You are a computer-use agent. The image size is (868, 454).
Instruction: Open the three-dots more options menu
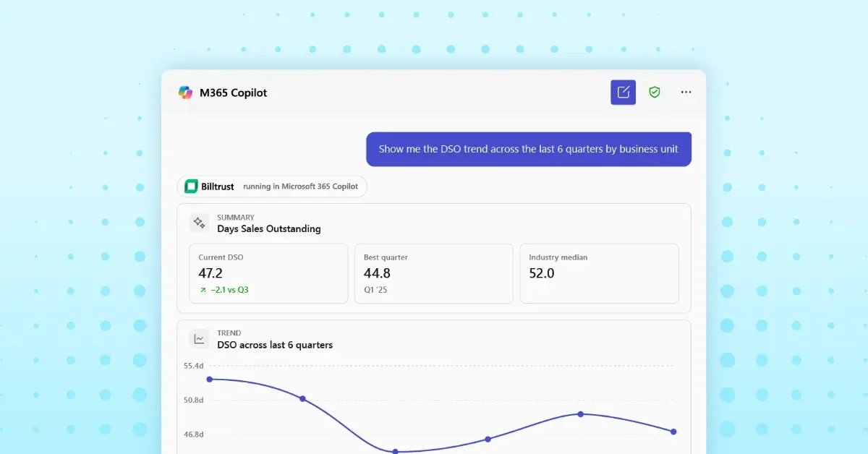coord(686,93)
